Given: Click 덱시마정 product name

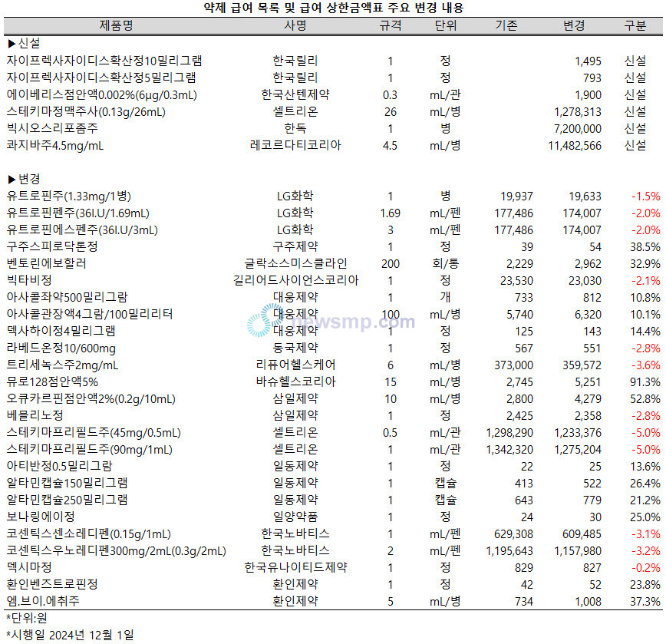Looking at the screenshot, I should point(29,567).
